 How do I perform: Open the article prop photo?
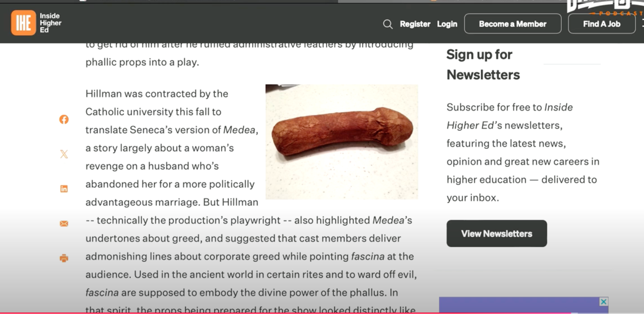[342, 142]
